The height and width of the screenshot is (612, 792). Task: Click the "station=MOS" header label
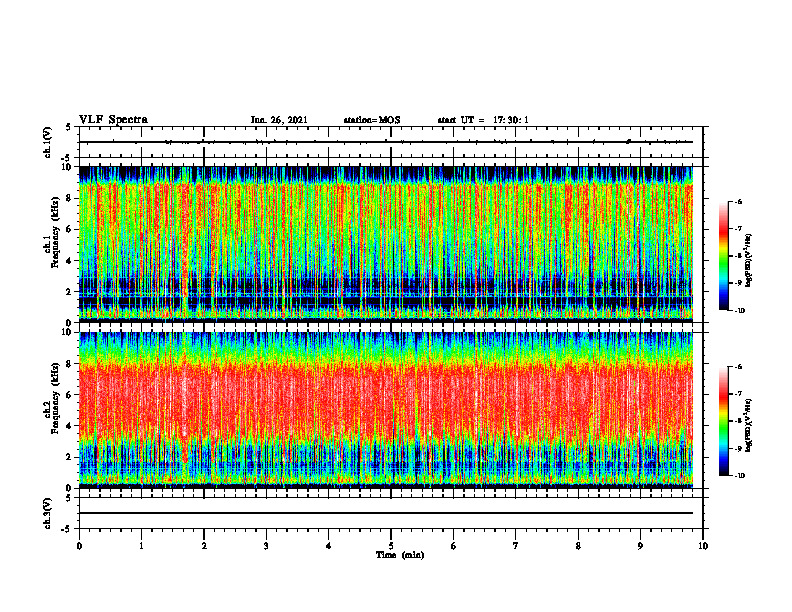[x=372, y=120]
